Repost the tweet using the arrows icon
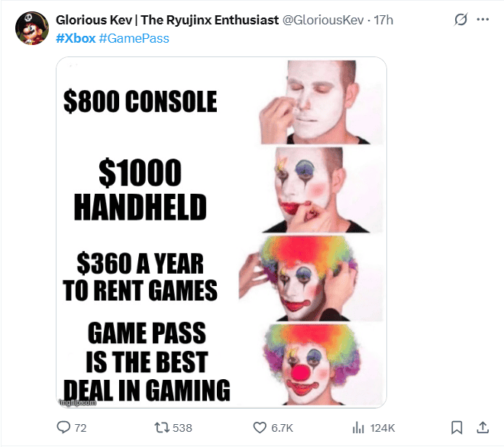 [x=162, y=428]
